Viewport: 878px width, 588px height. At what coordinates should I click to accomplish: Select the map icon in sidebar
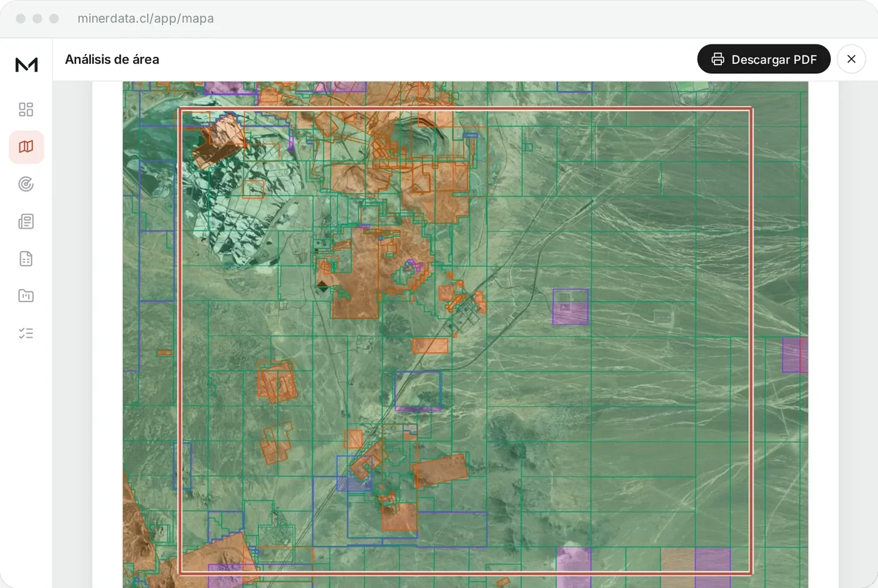pos(26,147)
